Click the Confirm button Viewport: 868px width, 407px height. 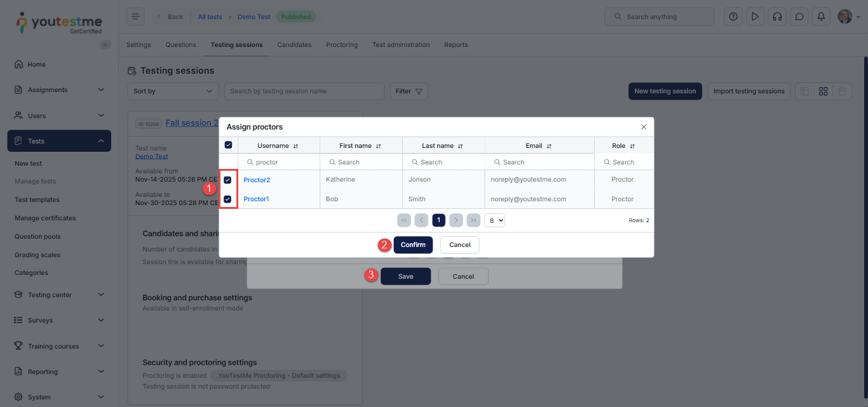pyautogui.click(x=413, y=245)
